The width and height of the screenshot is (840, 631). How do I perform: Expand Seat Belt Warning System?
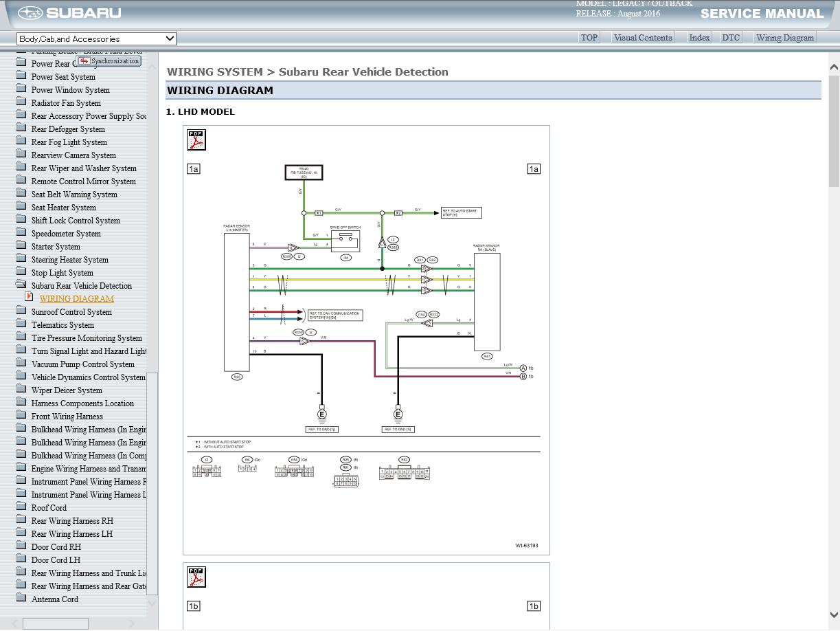(x=74, y=195)
